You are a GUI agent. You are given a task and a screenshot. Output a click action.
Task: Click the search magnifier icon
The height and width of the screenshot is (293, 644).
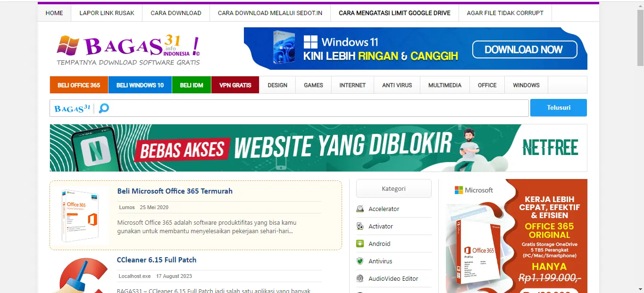click(103, 108)
